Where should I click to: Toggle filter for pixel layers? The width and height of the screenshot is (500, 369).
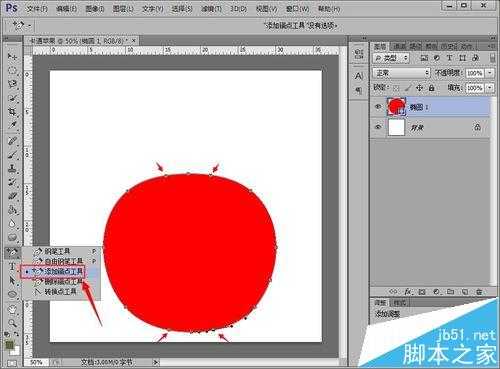[424, 58]
